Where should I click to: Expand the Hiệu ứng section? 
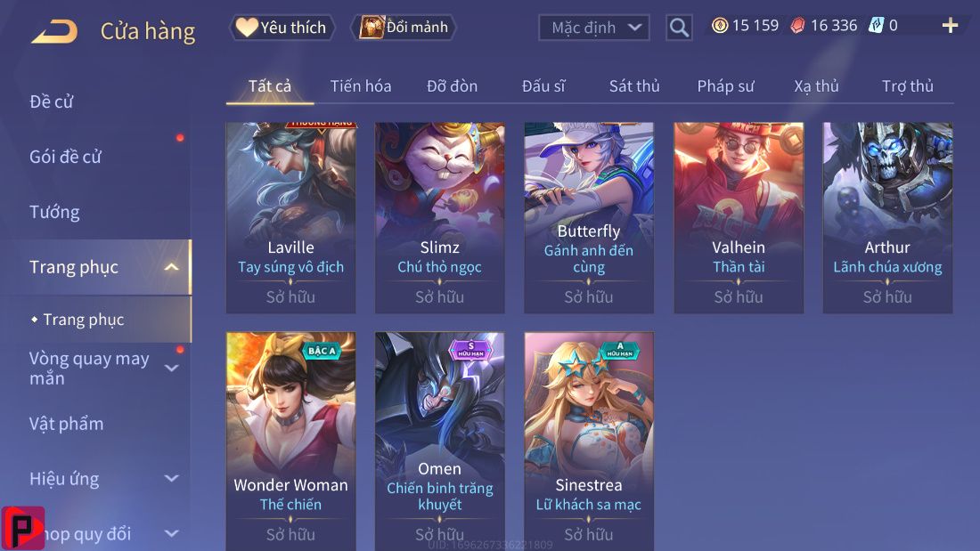[171, 479]
